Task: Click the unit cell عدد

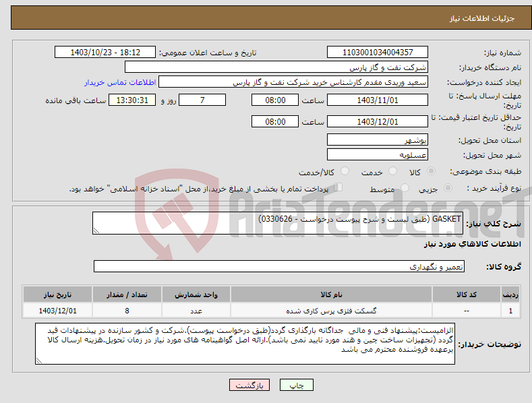Action: coord(196,311)
